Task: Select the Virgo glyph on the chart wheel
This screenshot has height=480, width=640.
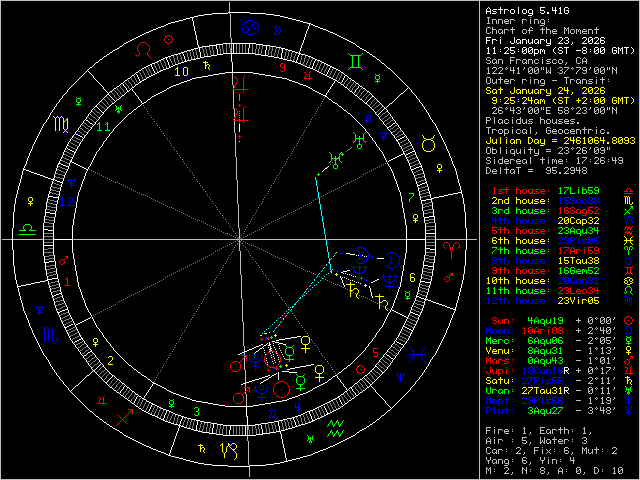Action: pos(59,126)
